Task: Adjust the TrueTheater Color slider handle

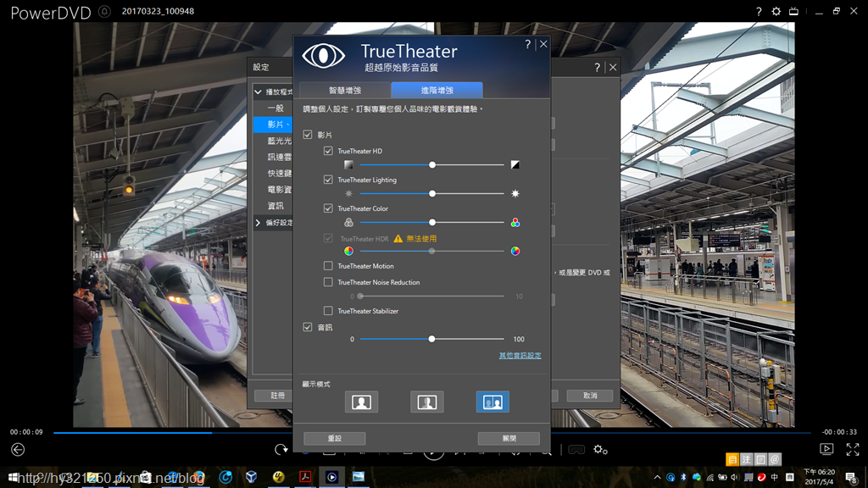Action: click(x=432, y=223)
